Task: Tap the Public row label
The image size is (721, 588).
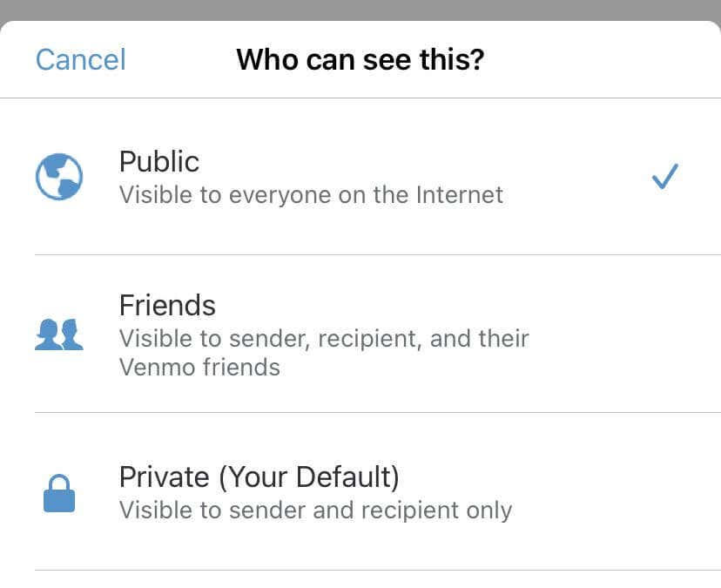Action: tap(159, 161)
